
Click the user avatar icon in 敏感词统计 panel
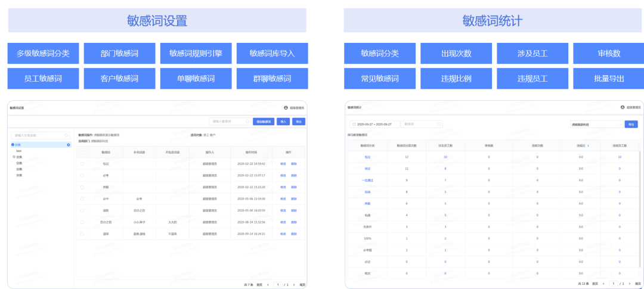623,107
